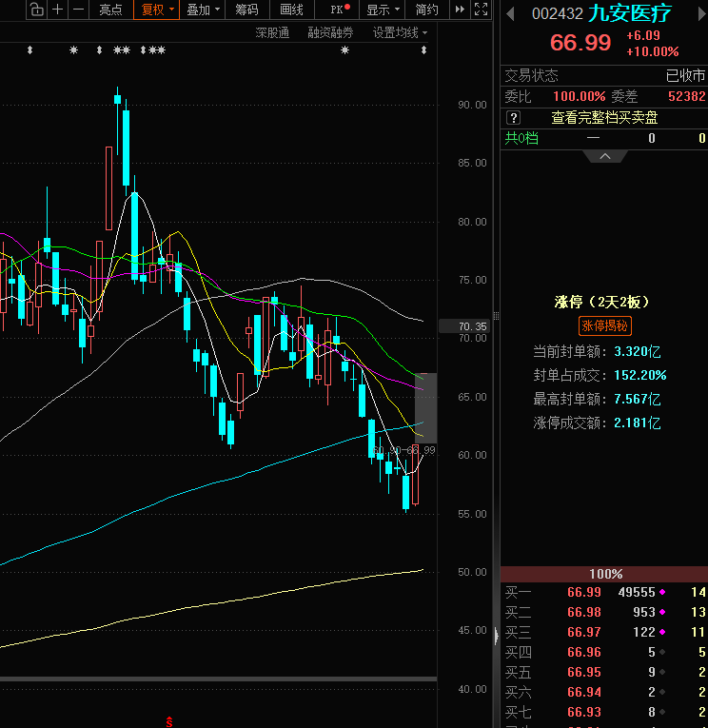Zoom out chart with minus icon
The width and height of the screenshot is (708, 728).
78,10
